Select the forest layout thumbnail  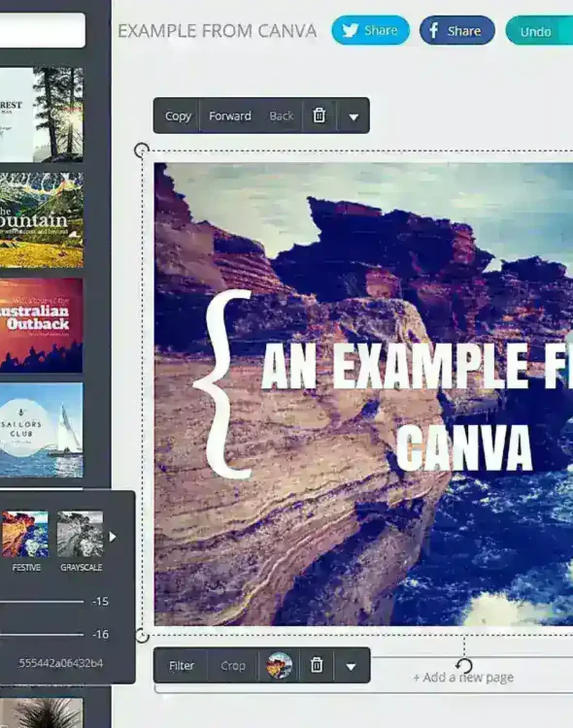[42, 115]
